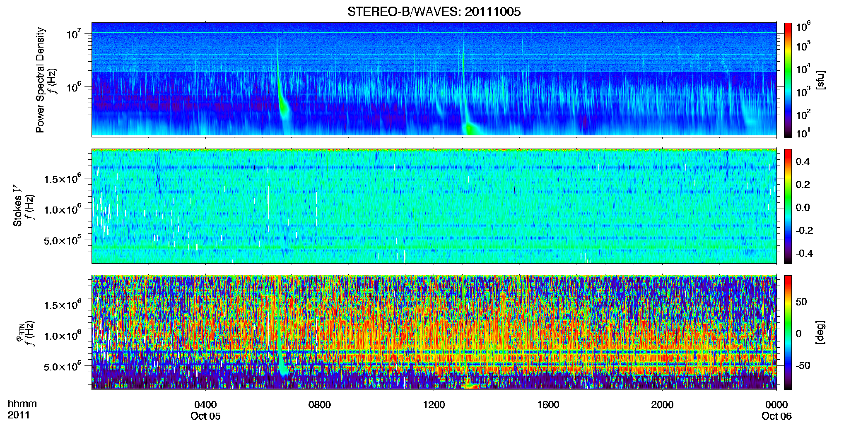Click the 0.2 label on Stokes V color bar
This screenshot has height=447, width=868.
click(x=803, y=185)
